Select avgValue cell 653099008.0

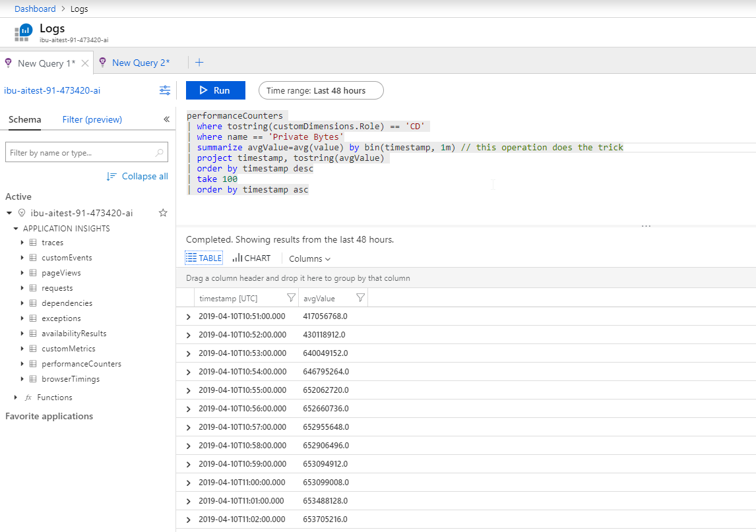(x=326, y=483)
